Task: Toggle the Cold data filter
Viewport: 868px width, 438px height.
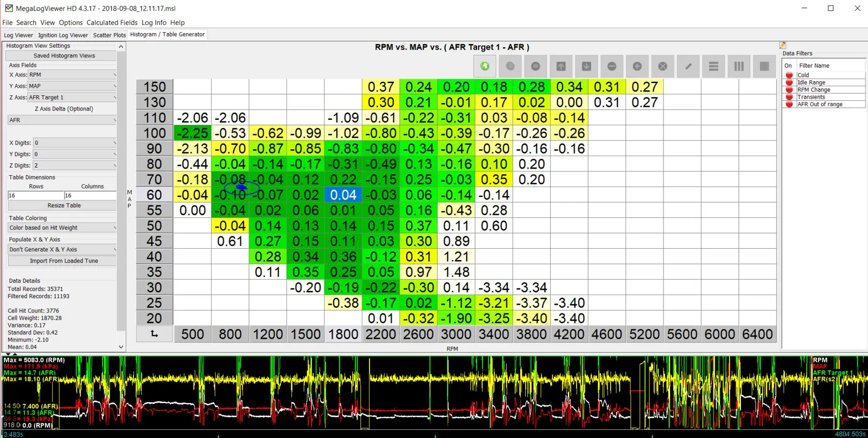Action: 789,75
